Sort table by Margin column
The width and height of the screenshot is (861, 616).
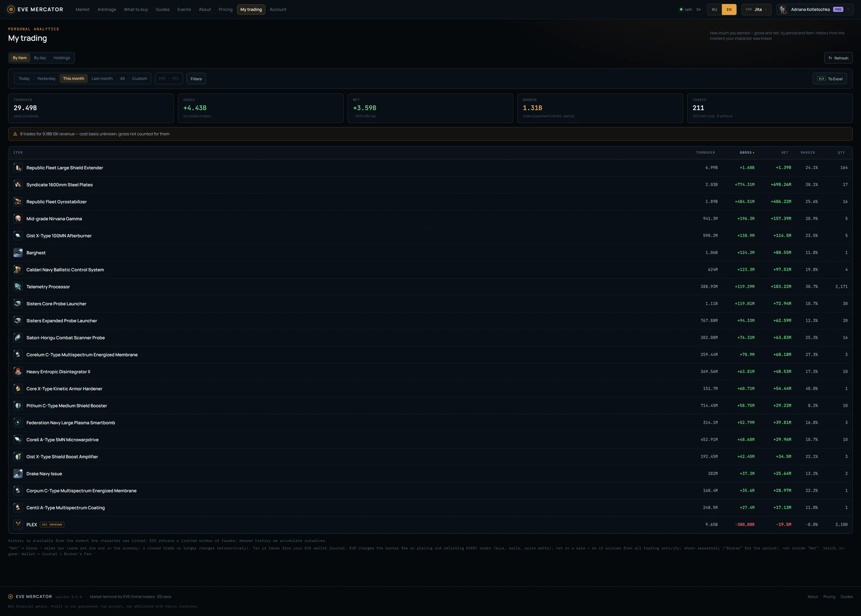pyautogui.click(x=808, y=153)
